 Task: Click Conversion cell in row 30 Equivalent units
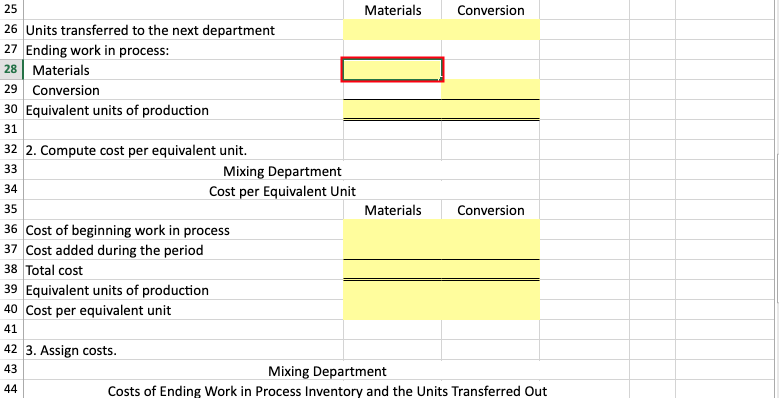click(490, 110)
